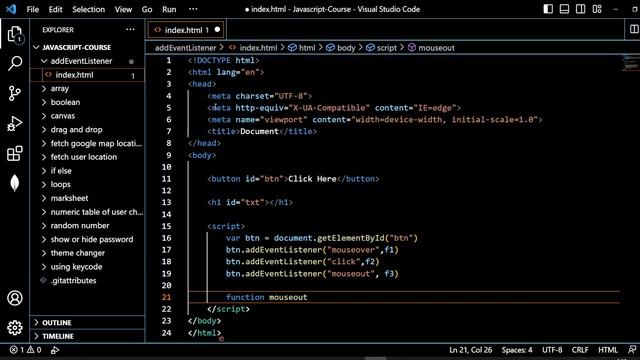Open Explorer Views and More Actions ellipsis

pos(130,29)
